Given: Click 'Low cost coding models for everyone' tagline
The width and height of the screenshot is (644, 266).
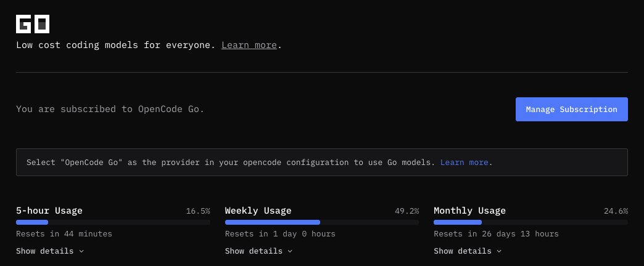Looking at the screenshot, I should pos(116,45).
